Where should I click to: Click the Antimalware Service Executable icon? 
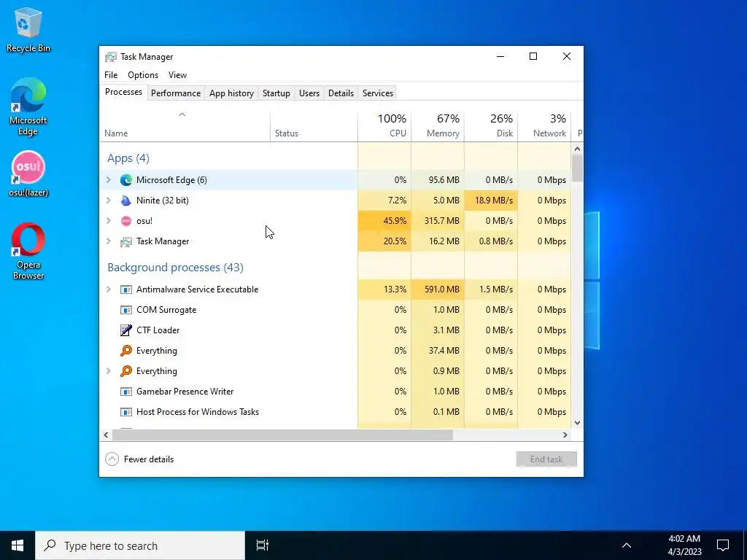point(125,289)
